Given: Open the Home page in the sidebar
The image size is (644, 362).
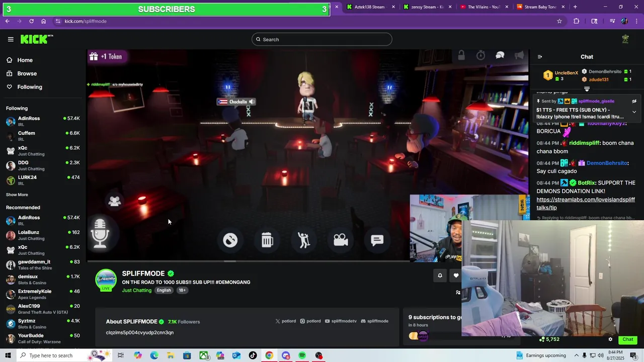Looking at the screenshot, I should (20, 60).
